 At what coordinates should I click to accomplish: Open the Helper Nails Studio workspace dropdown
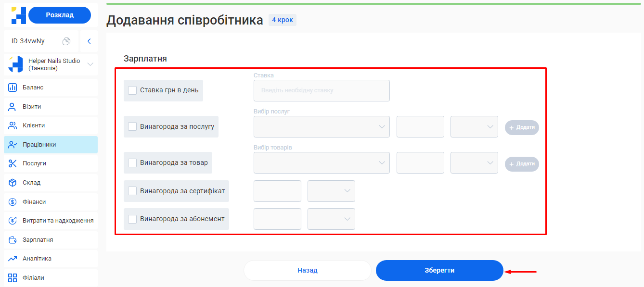(50, 64)
